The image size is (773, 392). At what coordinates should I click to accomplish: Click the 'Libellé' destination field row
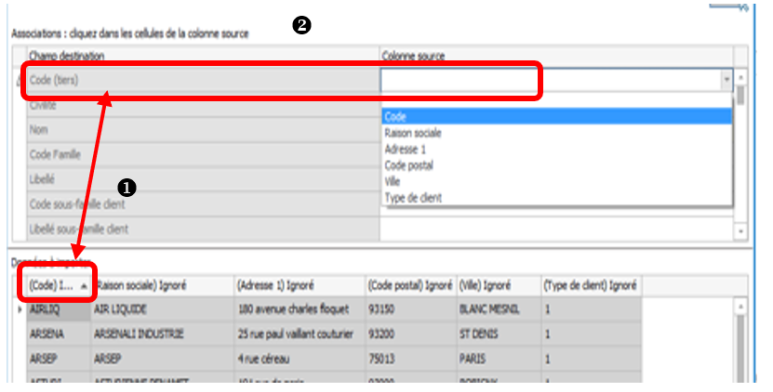pyautogui.click(x=203, y=179)
